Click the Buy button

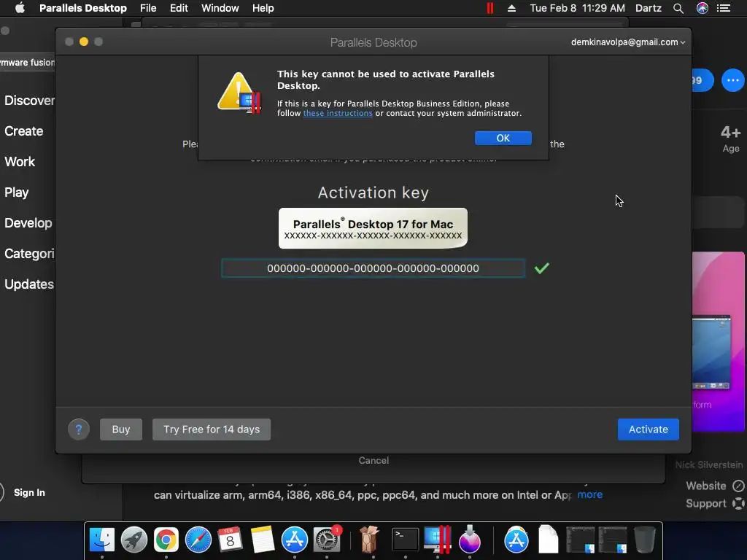point(121,429)
